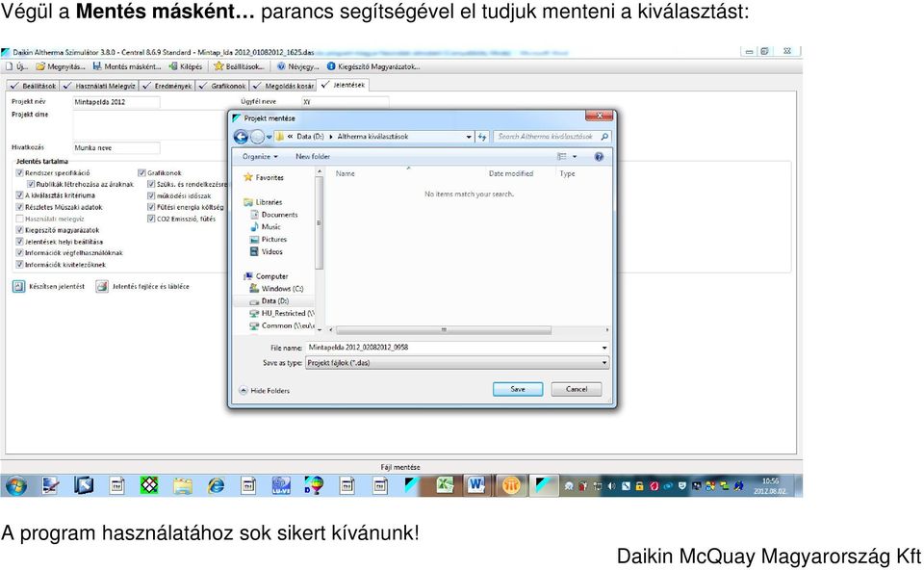The width and height of the screenshot is (924, 570).
Task: Switch to the Használati Melegvíz tab
Action: pos(99,86)
